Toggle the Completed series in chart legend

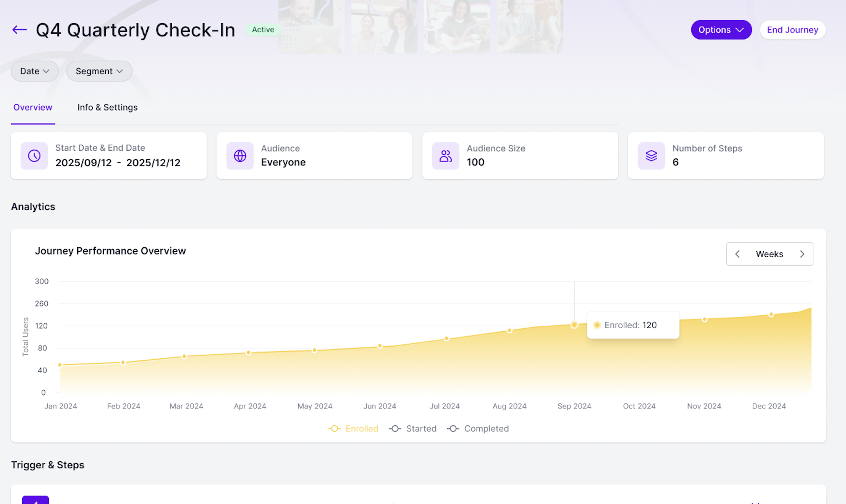tap(478, 428)
